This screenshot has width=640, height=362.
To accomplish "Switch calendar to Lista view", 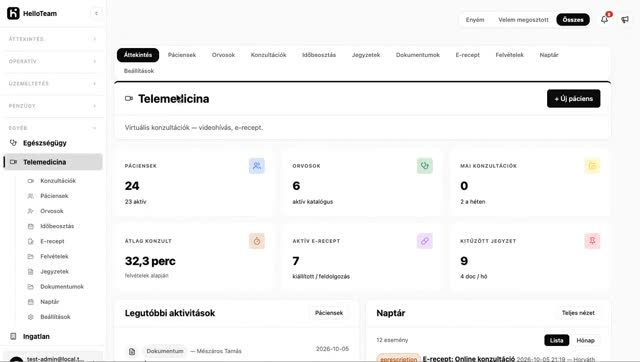I will tap(556, 340).
